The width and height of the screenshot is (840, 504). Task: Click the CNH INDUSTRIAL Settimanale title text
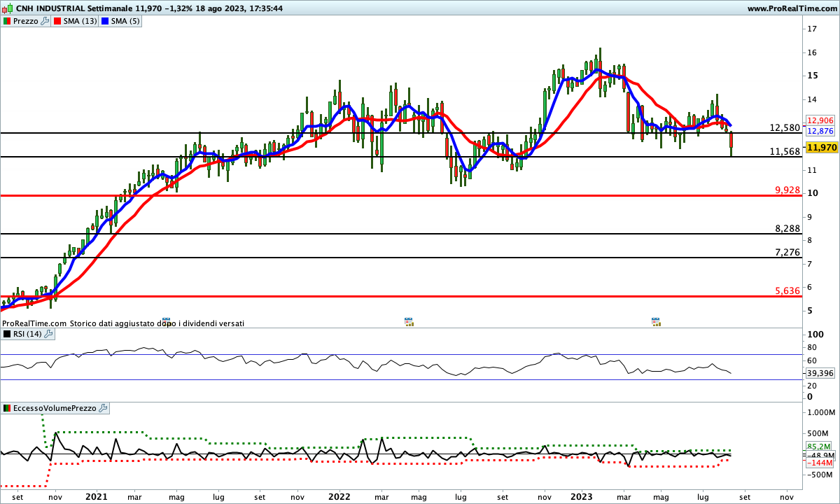click(x=74, y=8)
